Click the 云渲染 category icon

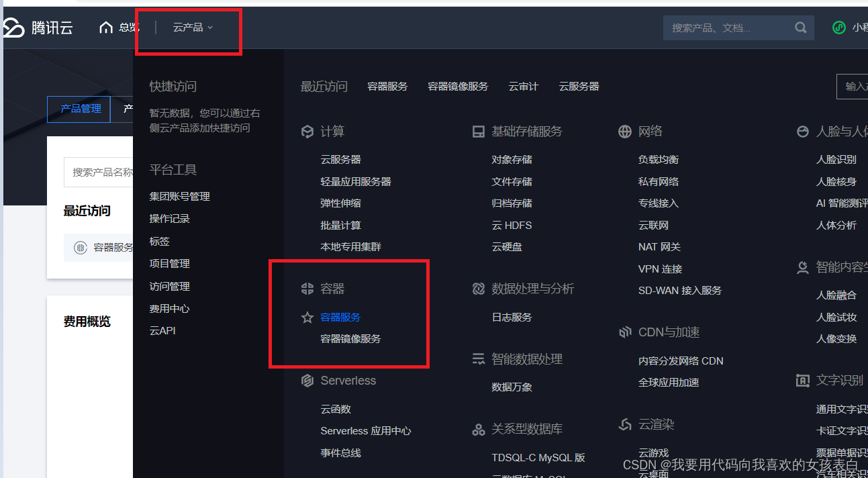tap(625, 424)
